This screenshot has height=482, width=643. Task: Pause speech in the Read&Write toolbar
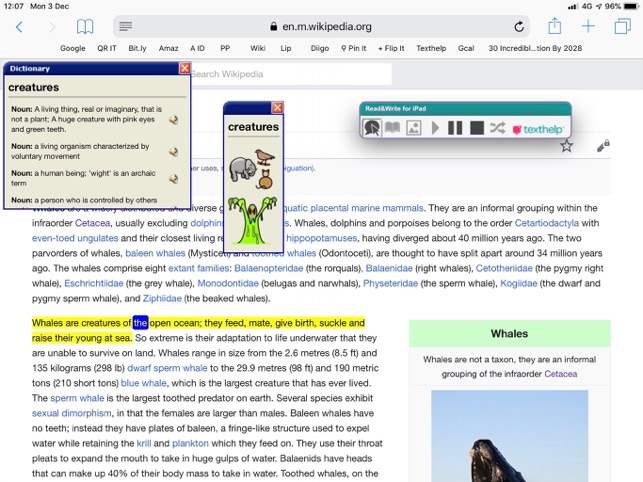(x=455, y=128)
